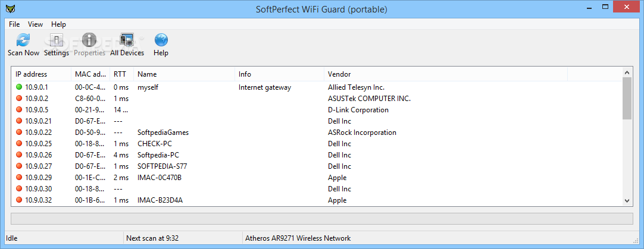
Task: Click the ASRock Incorporation vendor cell
Action: pos(362,133)
